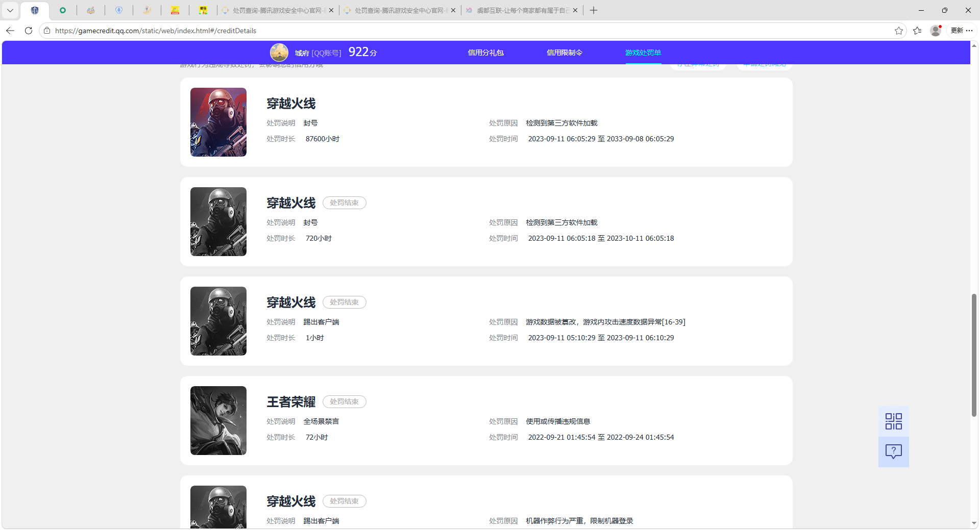Click the 机器作弊行为严重，限制机器登录 reason
Viewport: 980px width, 530px height.
point(579,521)
